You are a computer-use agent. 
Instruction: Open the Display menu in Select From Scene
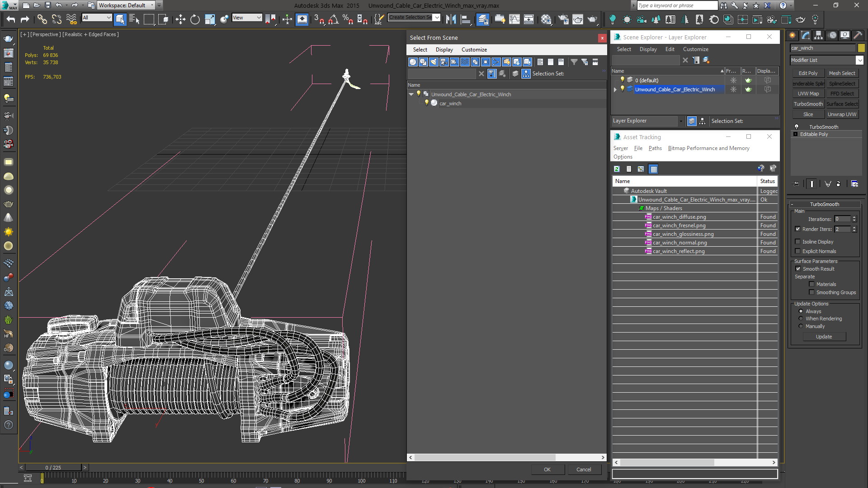tap(443, 49)
